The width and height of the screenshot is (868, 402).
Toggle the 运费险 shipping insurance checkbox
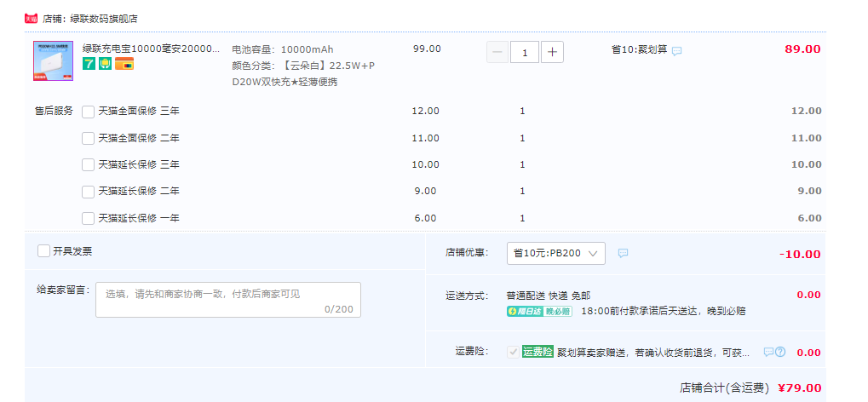point(513,352)
